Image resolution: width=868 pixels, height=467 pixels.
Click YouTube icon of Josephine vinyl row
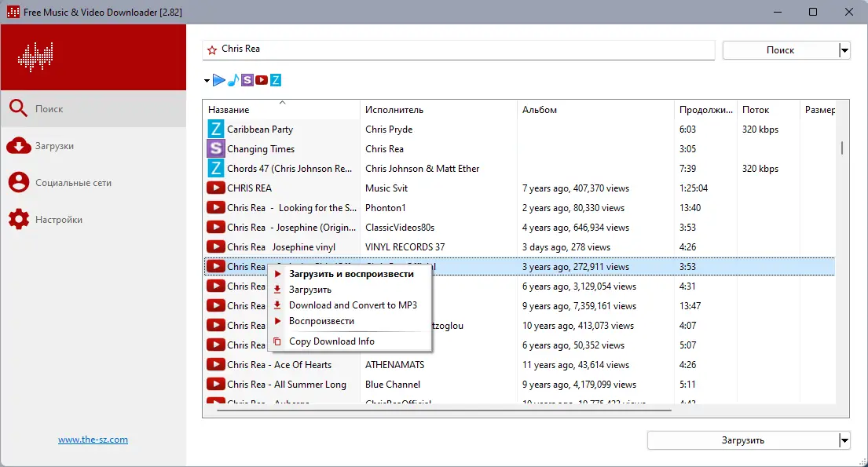(x=215, y=246)
